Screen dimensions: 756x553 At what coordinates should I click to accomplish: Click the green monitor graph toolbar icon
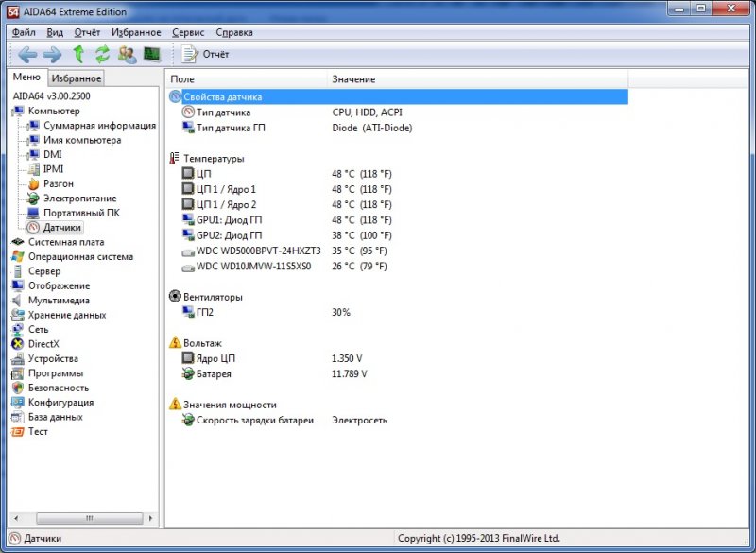tap(151, 54)
